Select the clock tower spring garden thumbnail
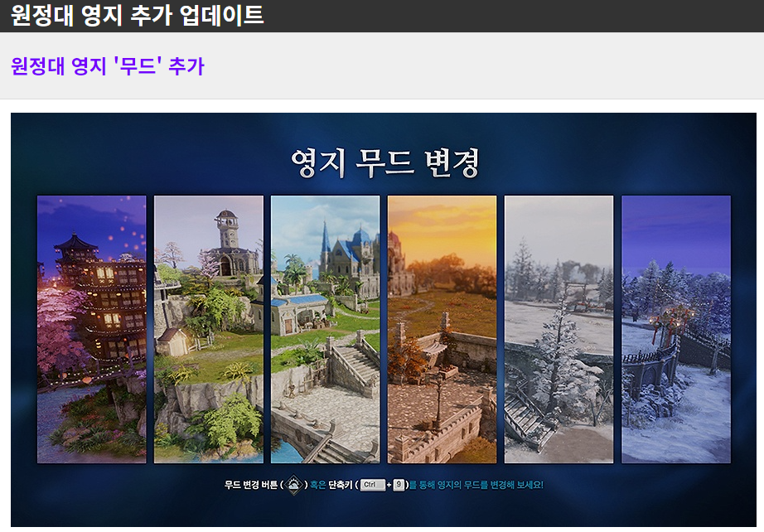Image resolution: width=764 pixels, height=532 pixels. click(x=209, y=329)
